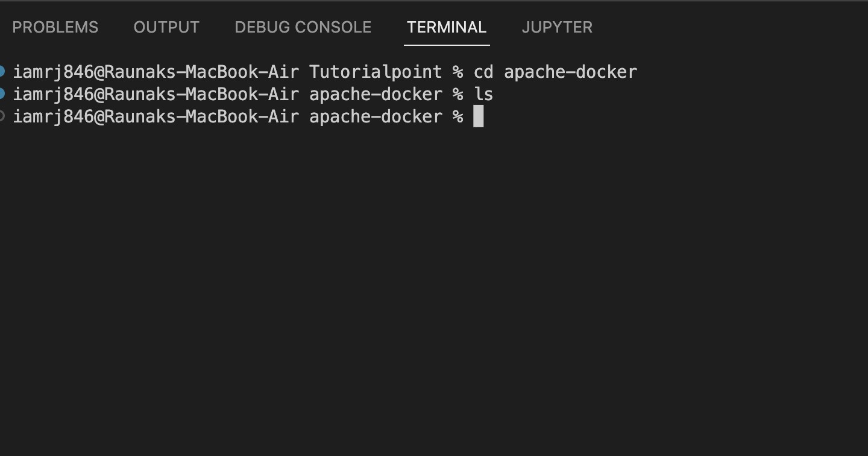Click the blue command decoration beside the cd command
The height and width of the screenshot is (456, 868).
tap(3, 71)
